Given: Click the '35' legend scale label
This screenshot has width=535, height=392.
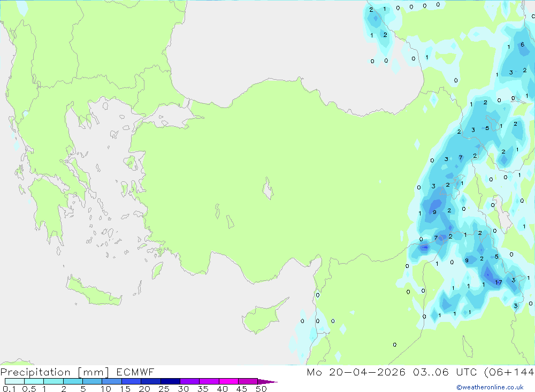Looking at the screenshot, I should pyautogui.click(x=203, y=389).
